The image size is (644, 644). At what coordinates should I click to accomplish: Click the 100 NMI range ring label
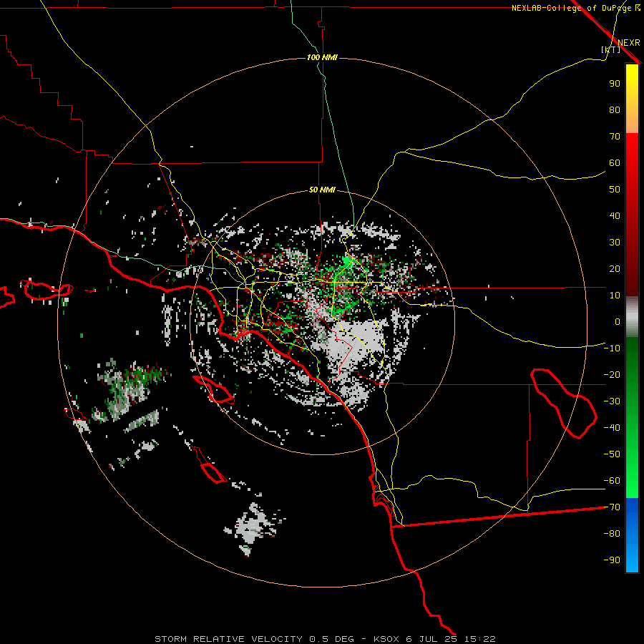pos(323,57)
